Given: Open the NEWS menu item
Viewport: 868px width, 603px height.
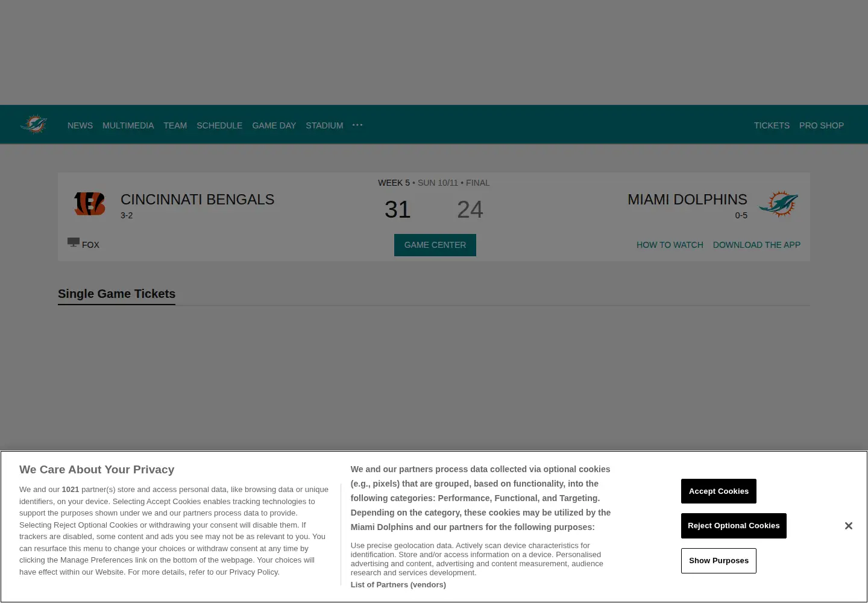Looking at the screenshot, I should coord(80,125).
